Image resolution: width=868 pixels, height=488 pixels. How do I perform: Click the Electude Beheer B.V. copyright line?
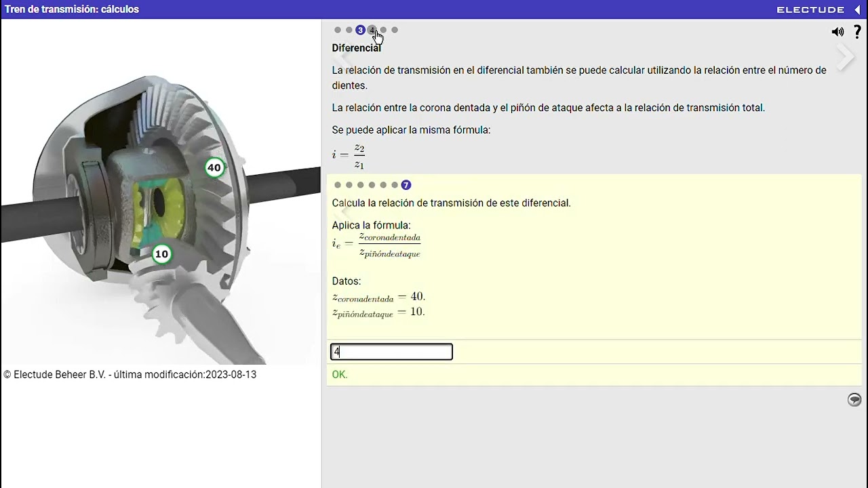[130, 374]
